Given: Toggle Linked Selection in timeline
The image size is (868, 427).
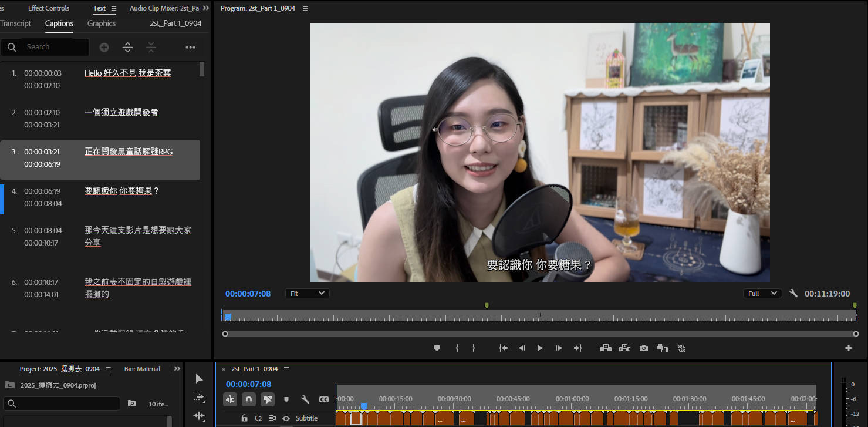Looking at the screenshot, I should point(268,399).
